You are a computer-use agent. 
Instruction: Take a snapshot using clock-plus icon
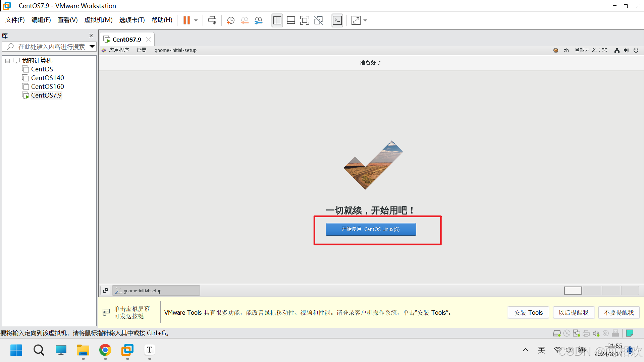tap(230, 20)
